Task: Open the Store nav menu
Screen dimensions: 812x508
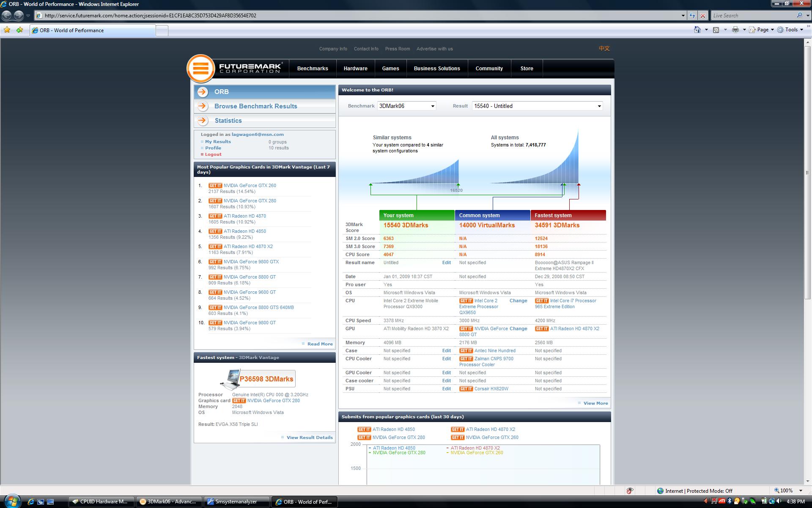Action: pos(527,69)
